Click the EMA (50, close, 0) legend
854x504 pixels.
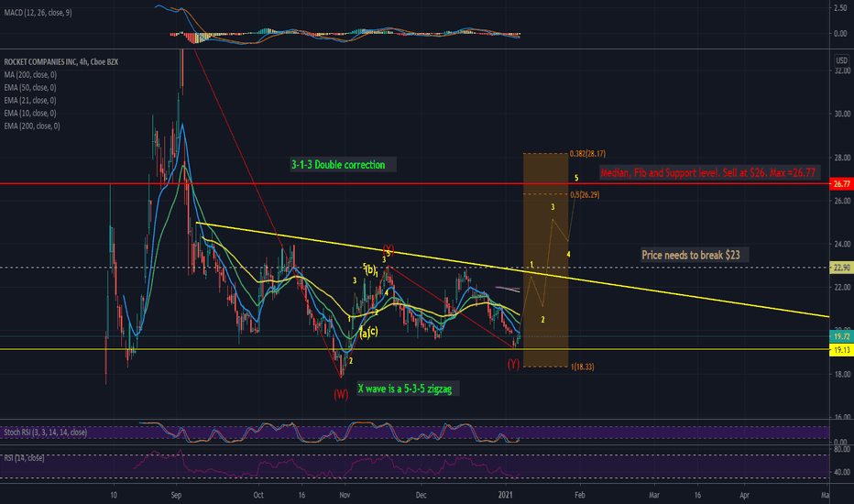pos(30,88)
